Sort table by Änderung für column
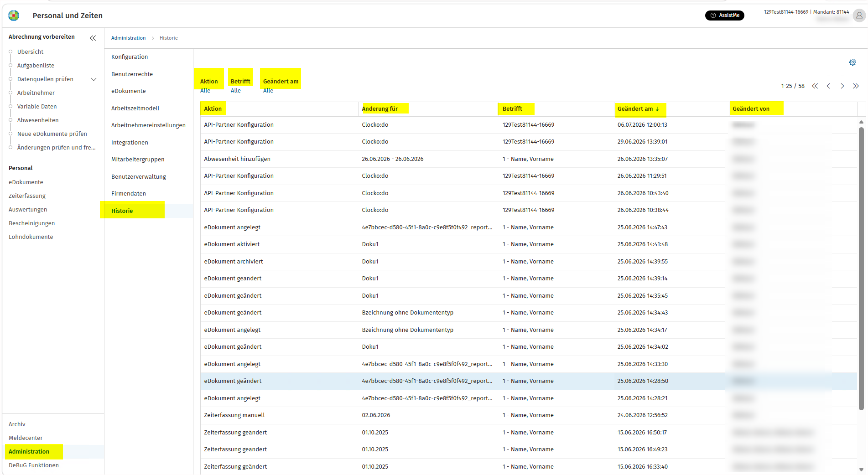Screen dimensions: 868x475 (x=380, y=109)
